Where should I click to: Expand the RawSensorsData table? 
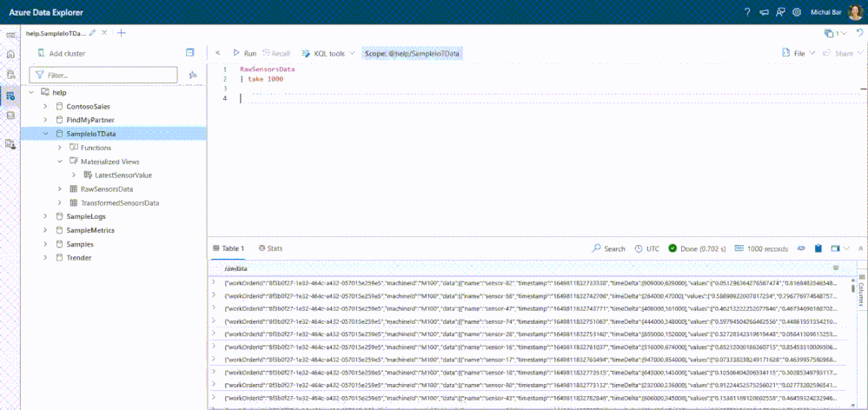click(x=60, y=188)
